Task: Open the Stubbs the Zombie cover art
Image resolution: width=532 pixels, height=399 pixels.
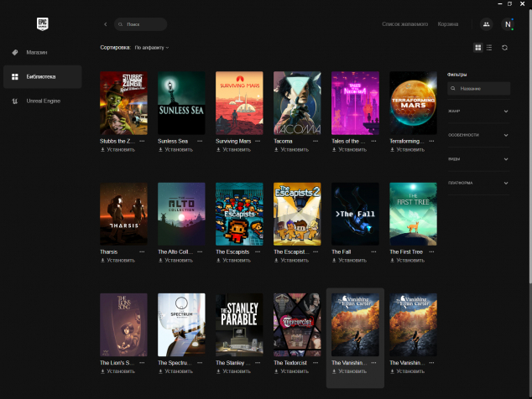Action: pos(123,103)
